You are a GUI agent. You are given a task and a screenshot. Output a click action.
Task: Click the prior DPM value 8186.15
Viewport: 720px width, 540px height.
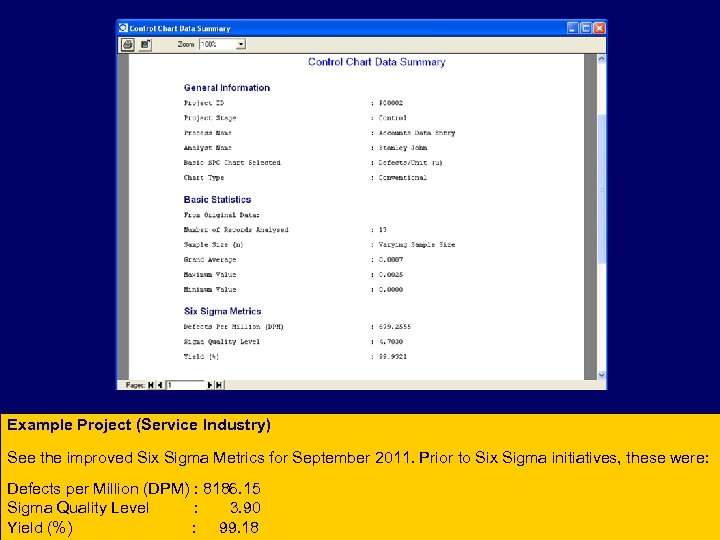pos(232,489)
